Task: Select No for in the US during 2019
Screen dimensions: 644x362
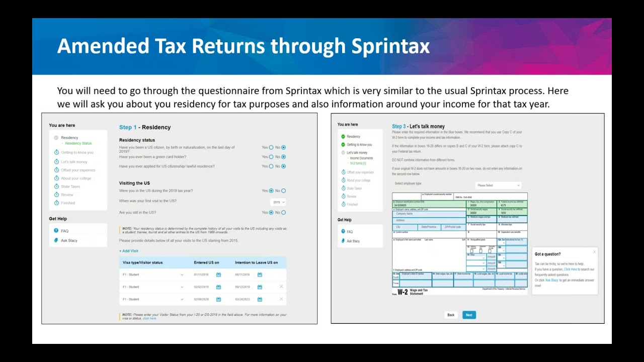Action: (x=284, y=191)
